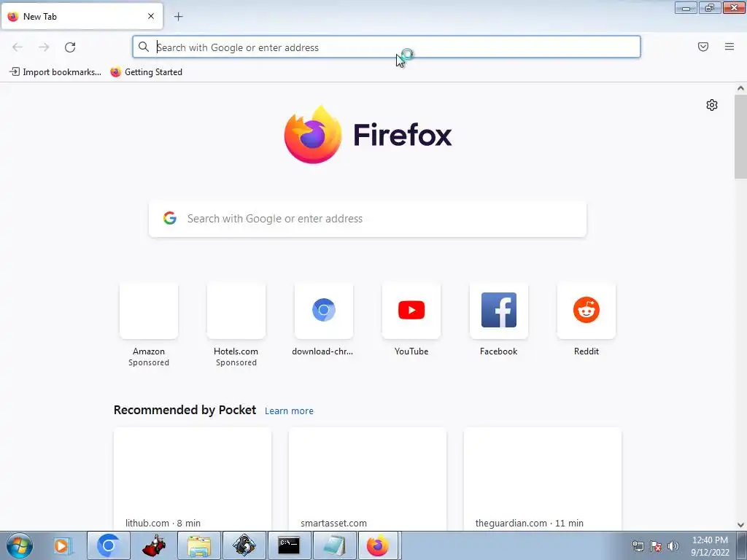
Task: Open the theguardian.com Pocket story card
Action: [542, 478]
